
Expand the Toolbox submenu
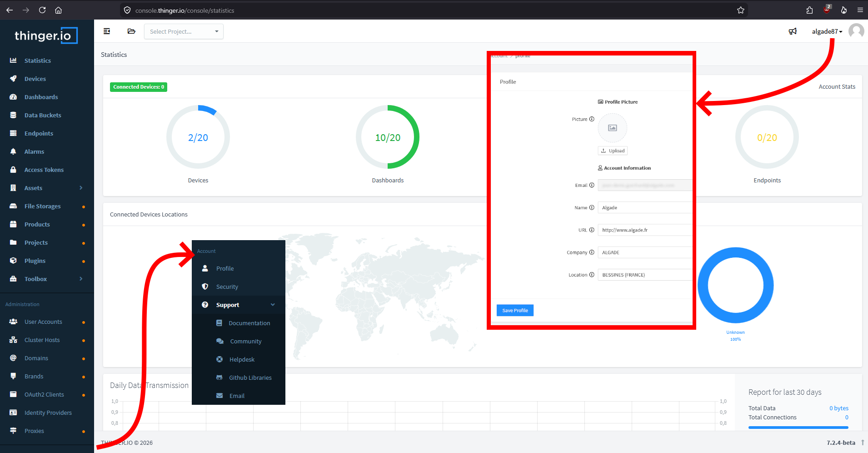47,279
